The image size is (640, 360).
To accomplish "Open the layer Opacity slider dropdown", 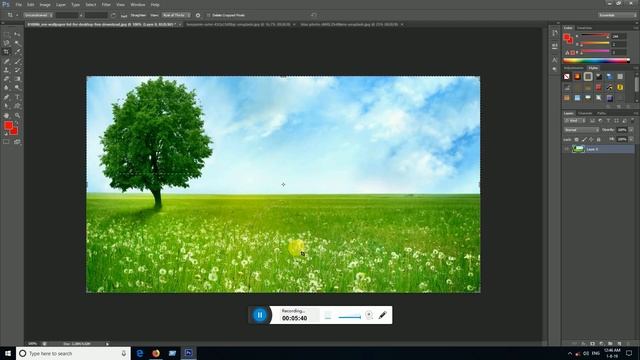I will (x=631, y=130).
